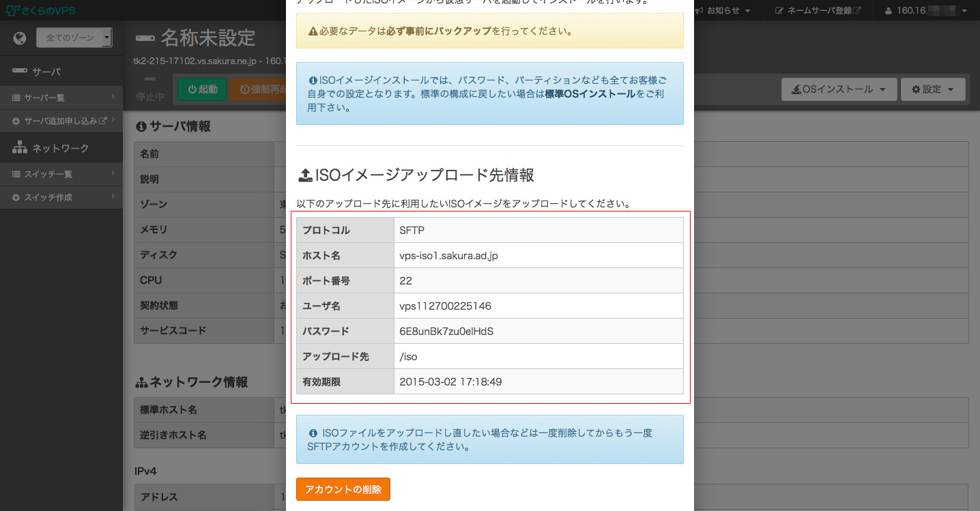Image resolution: width=980 pixels, height=511 pixels.
Task: Open スイッチ作成 in the sidebar
Action: 61,197
